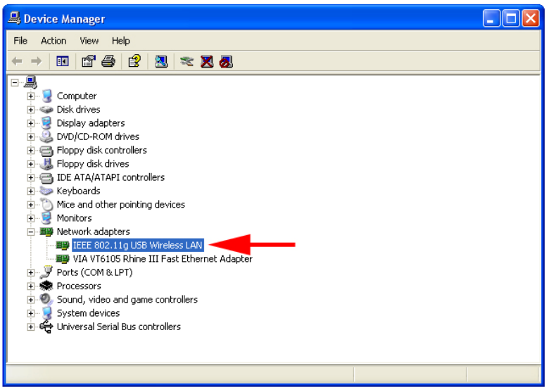Open the Action menu
This screenshot has width=549, height=392.
tap(53, 41)
